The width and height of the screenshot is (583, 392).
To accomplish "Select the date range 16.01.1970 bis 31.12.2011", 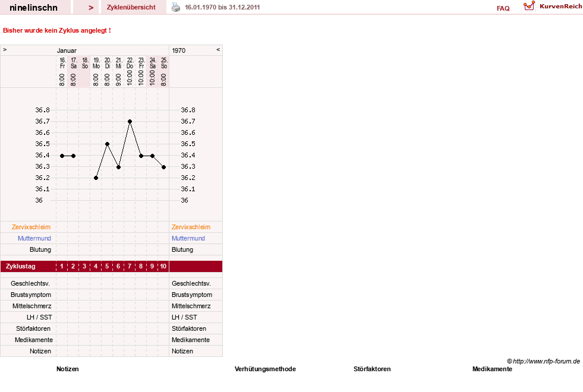I will [222, 8].
